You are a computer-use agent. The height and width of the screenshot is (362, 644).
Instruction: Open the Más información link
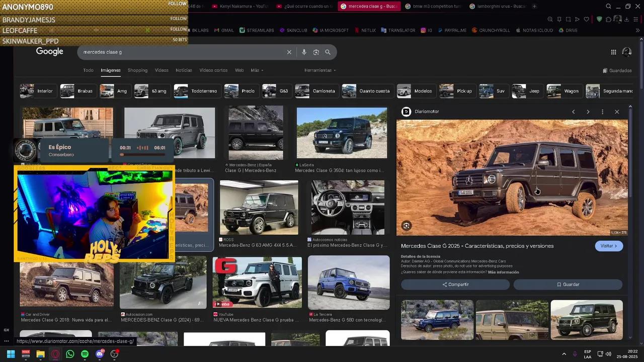coord(503,272)
